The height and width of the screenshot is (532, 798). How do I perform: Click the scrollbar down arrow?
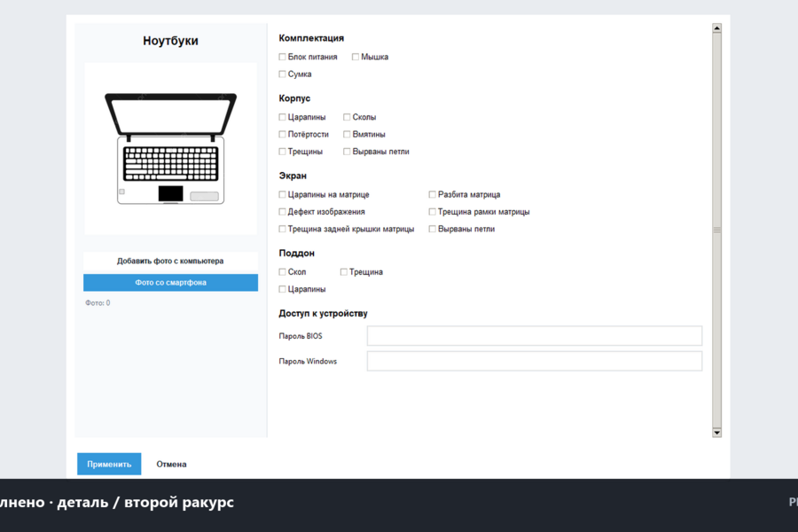(716, 433)
